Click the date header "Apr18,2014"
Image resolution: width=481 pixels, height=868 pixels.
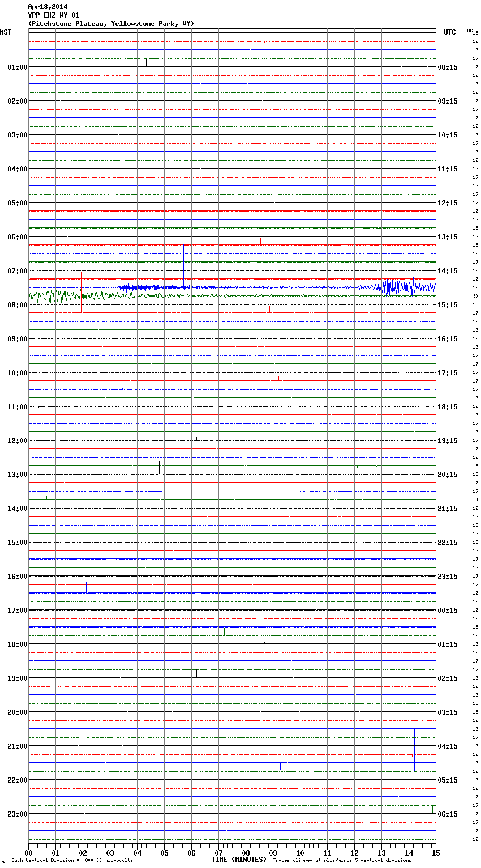click(48, 7)
